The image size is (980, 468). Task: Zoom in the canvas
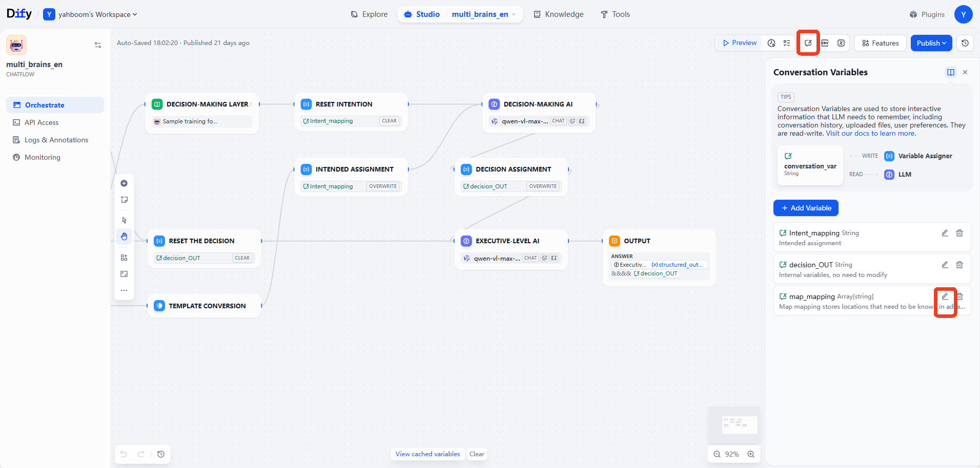point(751,454)
